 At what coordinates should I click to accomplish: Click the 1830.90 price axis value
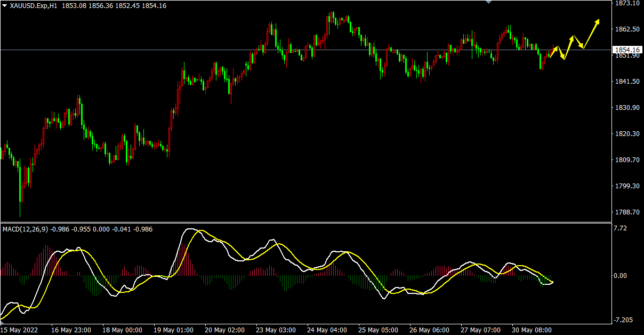[626, 108]
